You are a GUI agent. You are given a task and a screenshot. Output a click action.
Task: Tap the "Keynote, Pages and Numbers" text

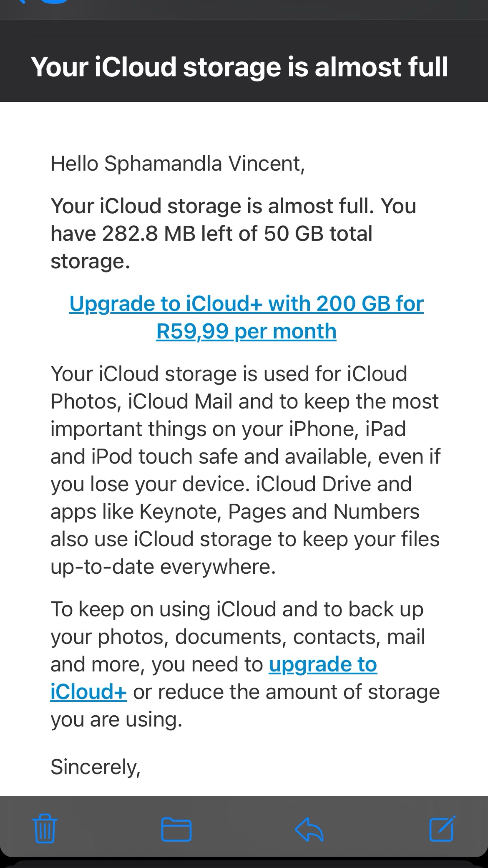tap(279, 512)
